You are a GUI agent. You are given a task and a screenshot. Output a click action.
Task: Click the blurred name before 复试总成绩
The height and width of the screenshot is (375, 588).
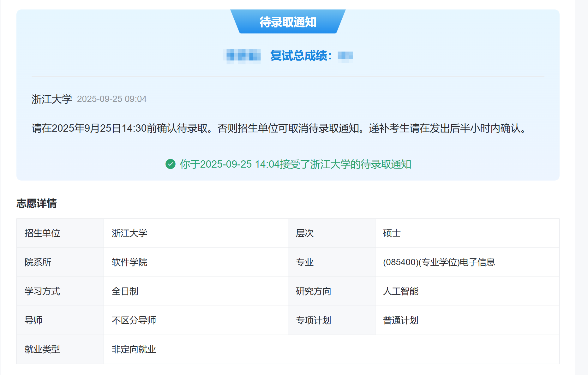(242, 56)
